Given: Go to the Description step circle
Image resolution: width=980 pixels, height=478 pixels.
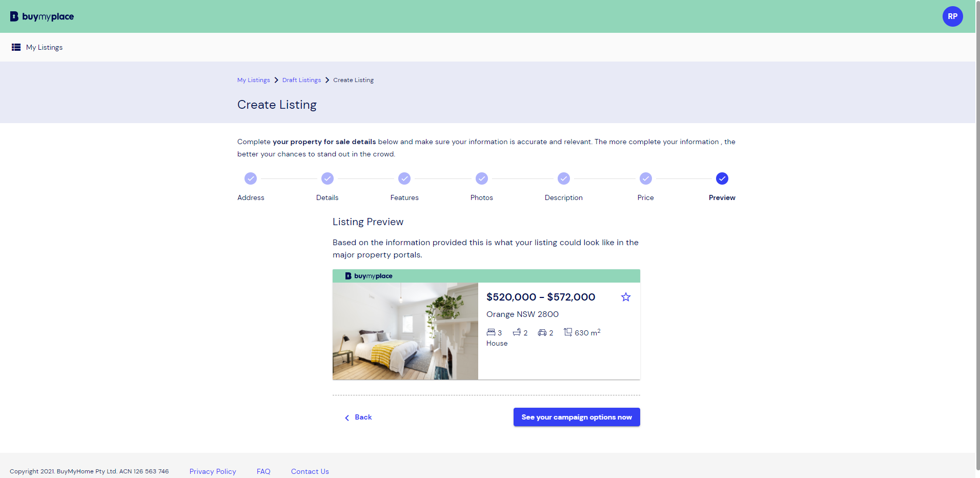Looking at the screenshot, I should tap(564, 178).
